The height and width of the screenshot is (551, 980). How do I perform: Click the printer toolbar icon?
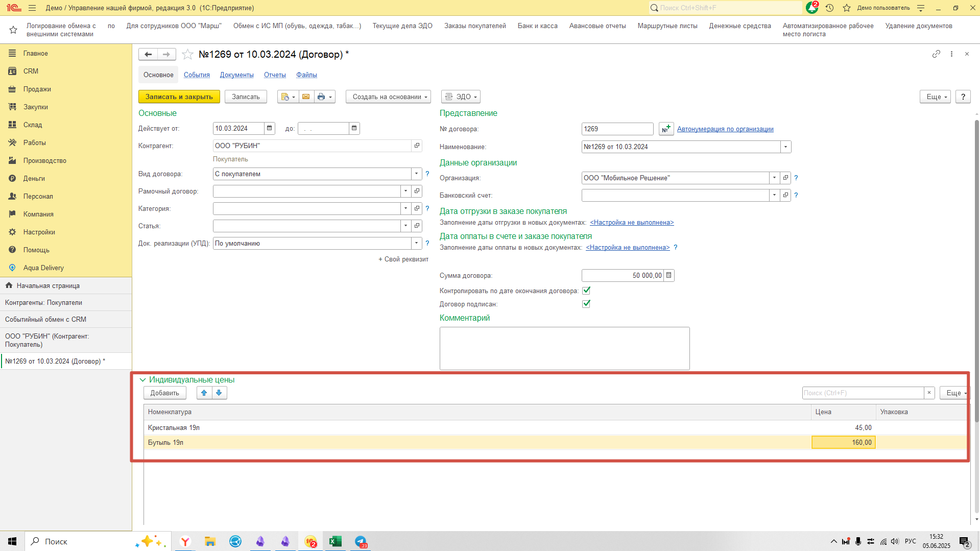[x=324, y=97]
